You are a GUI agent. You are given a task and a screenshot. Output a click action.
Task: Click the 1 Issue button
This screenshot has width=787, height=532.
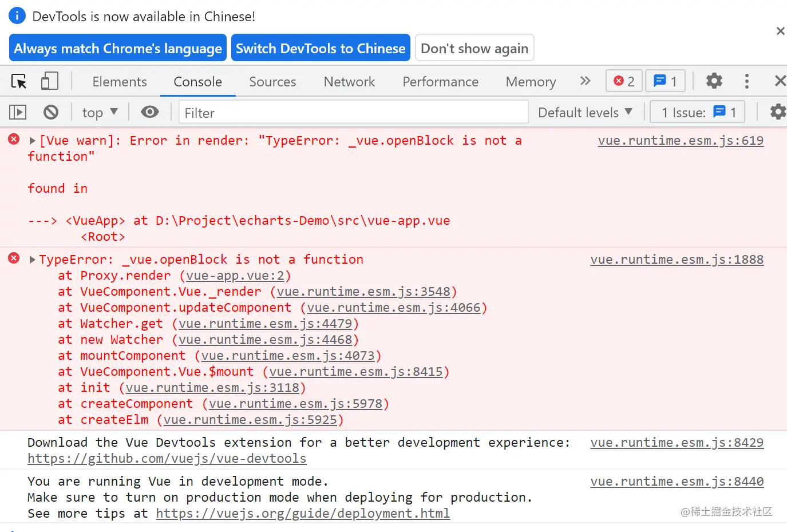point(698,112)
